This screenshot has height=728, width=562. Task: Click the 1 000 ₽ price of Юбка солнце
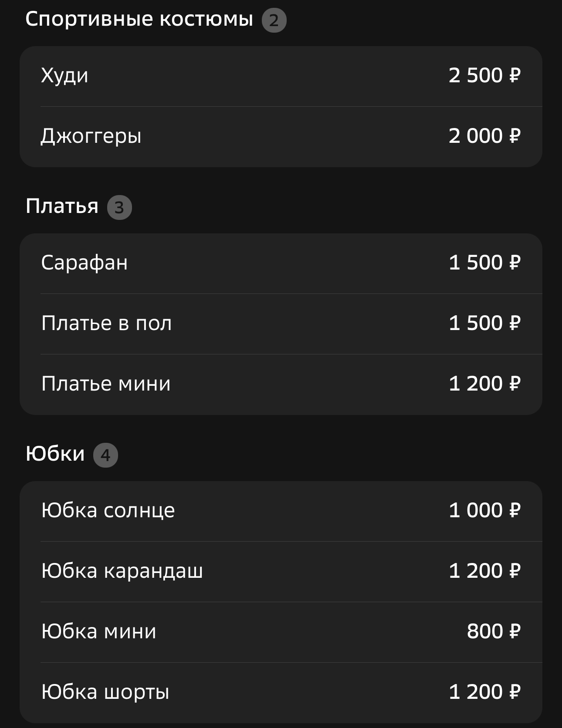click(x=485, y=511)
